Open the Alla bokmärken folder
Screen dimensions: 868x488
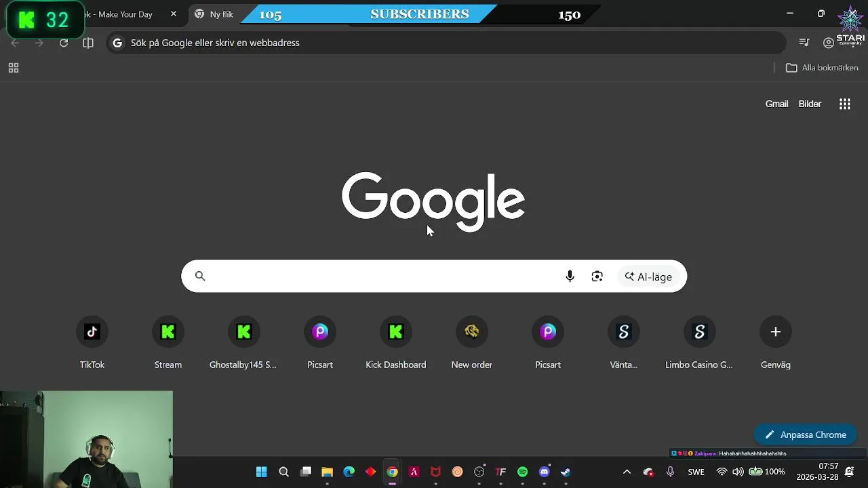822,68
